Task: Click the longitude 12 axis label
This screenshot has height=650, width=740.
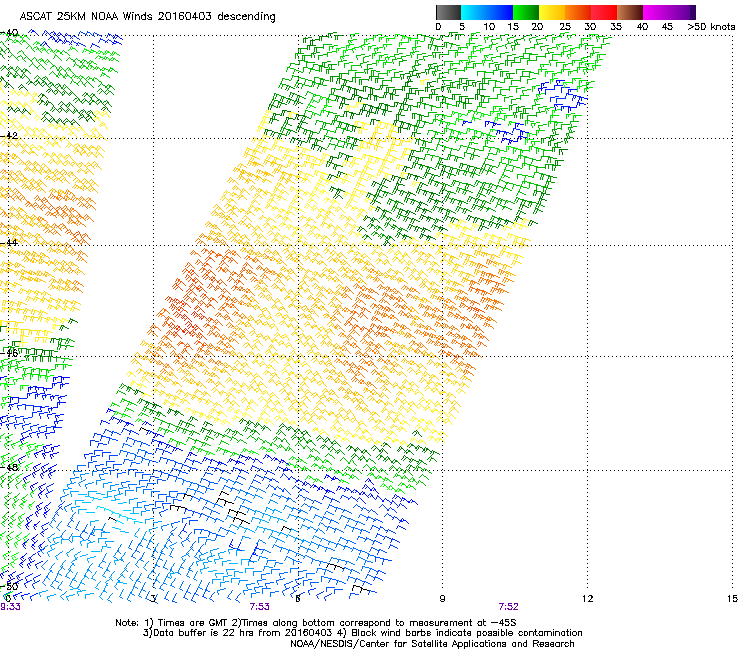Action: coord(587,599)
